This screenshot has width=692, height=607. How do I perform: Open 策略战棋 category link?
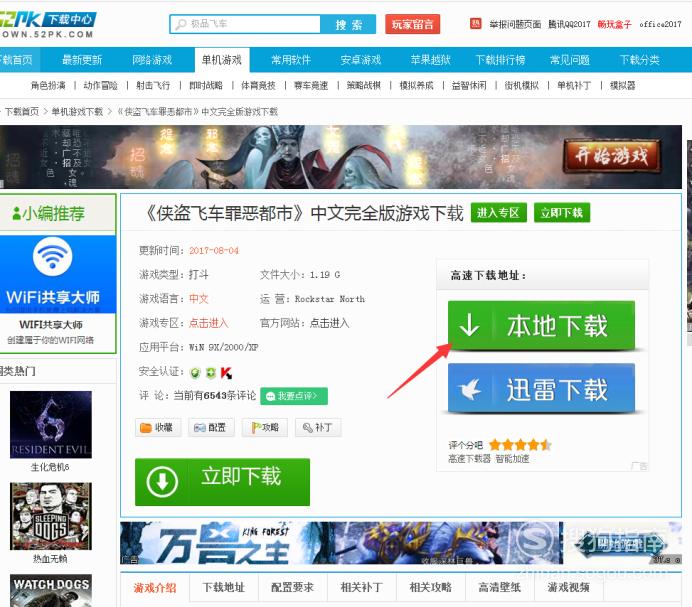[x=364, y=86]
